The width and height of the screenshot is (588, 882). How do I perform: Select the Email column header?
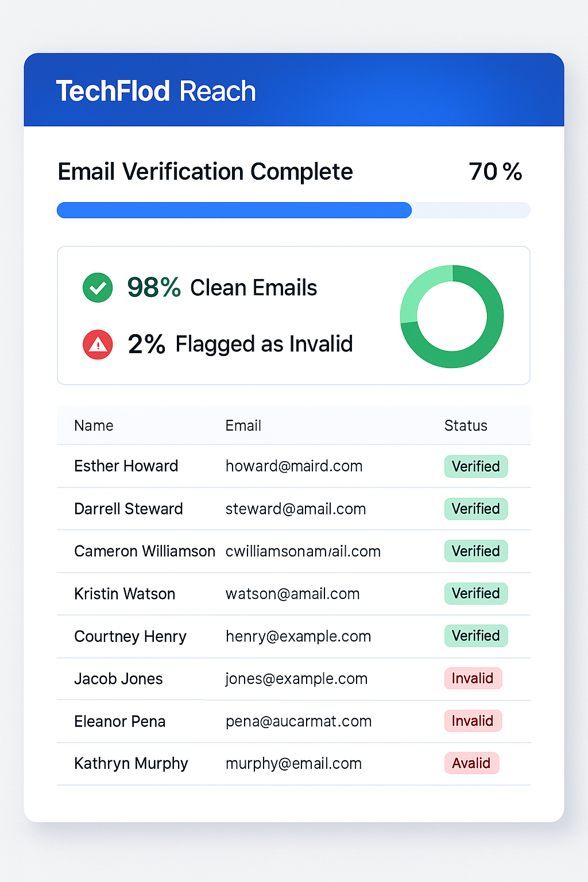243,425
